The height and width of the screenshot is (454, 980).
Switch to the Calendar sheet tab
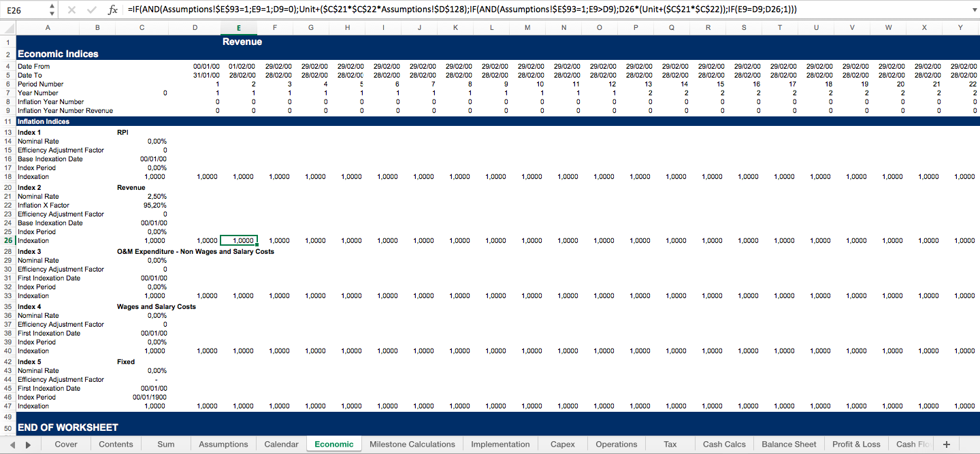point(281,444)
